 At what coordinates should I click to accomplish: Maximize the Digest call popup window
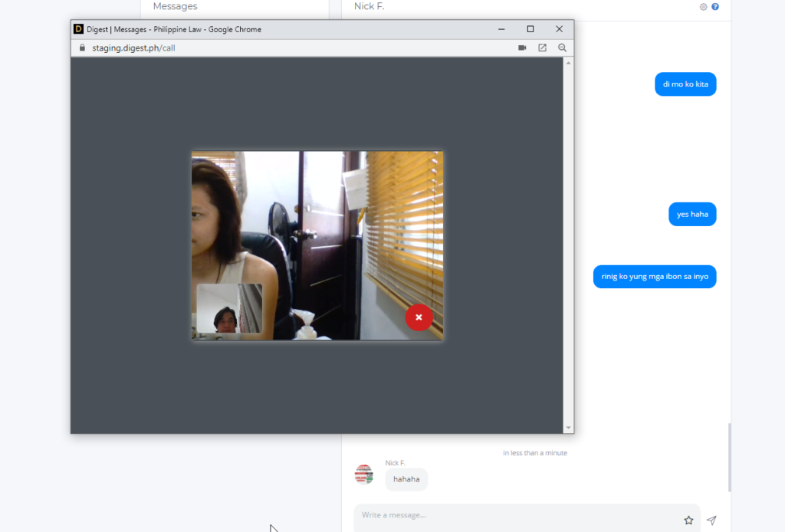point(530,29)
